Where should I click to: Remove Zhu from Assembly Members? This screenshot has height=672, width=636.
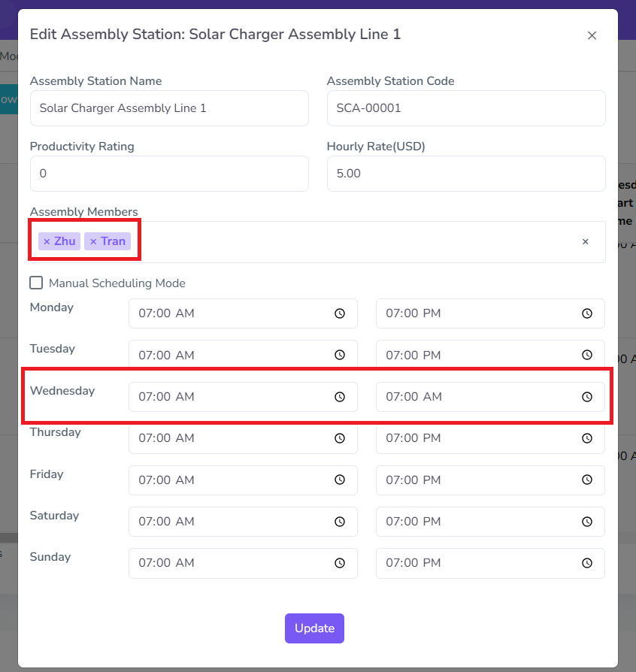47,241
